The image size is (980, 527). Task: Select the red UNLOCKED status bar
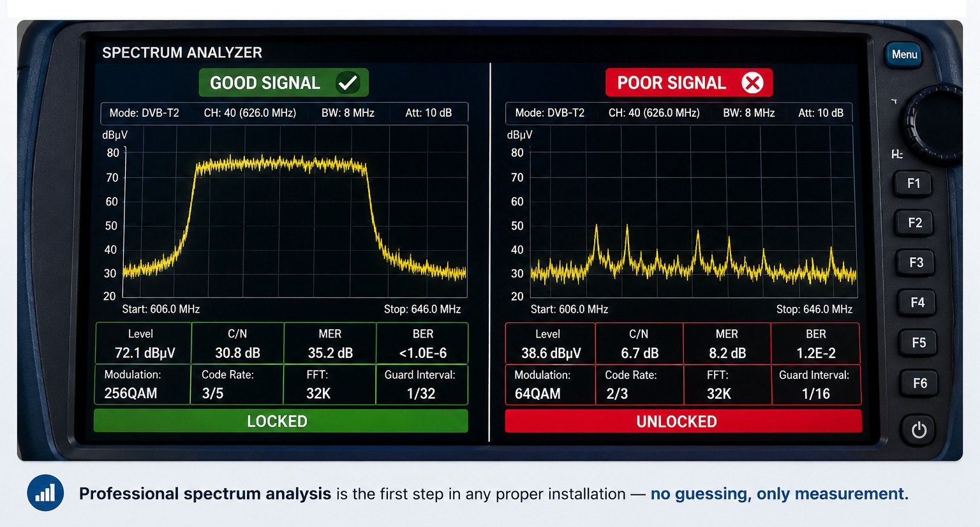[683, 422]
